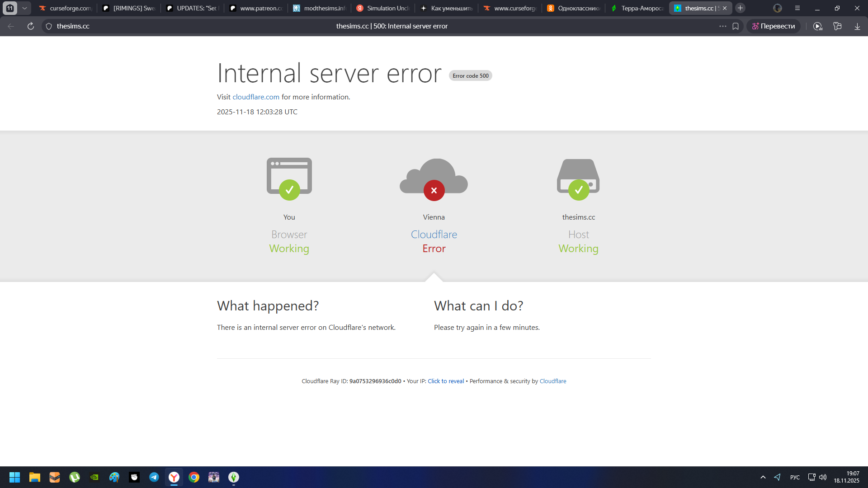This screenshot has height=488, width=868.
Task: Click to reveal your IP link
Action: [446, 381]
